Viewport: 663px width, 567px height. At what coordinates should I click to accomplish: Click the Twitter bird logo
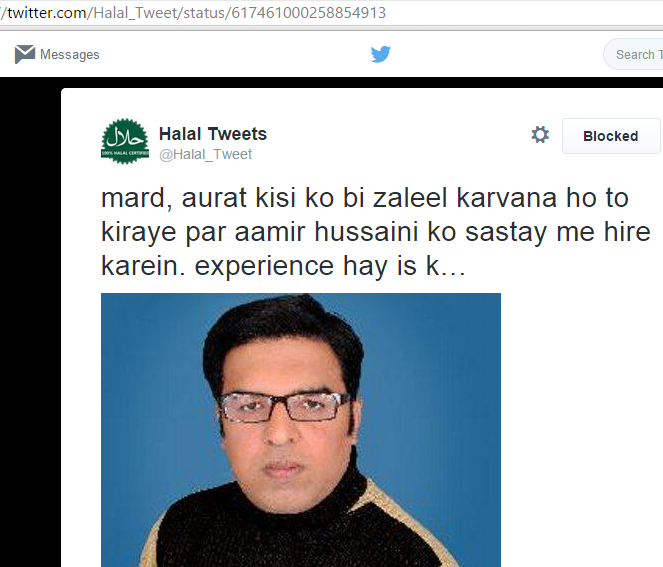(381, 54)
